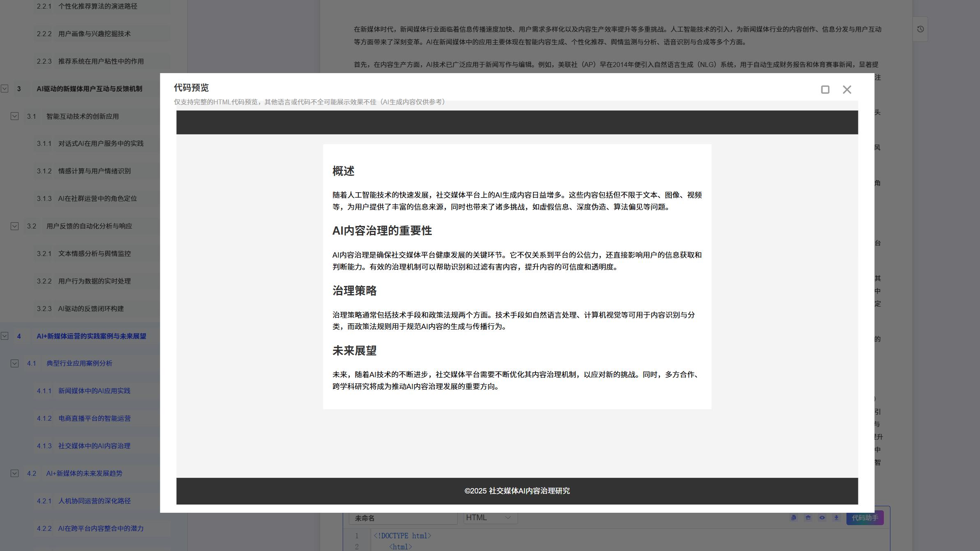Viewport: 980px width, 551px height.
Task: Select 4.1.2 电商直播平台的智能运营
Action: point(94,418)
